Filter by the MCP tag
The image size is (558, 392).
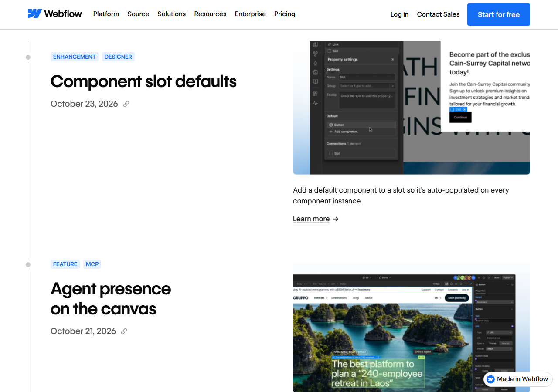(x=92, y=264)
